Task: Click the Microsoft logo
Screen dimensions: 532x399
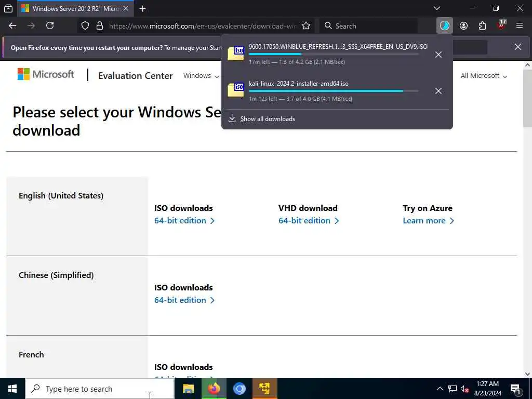Action: tap(46, 74)
